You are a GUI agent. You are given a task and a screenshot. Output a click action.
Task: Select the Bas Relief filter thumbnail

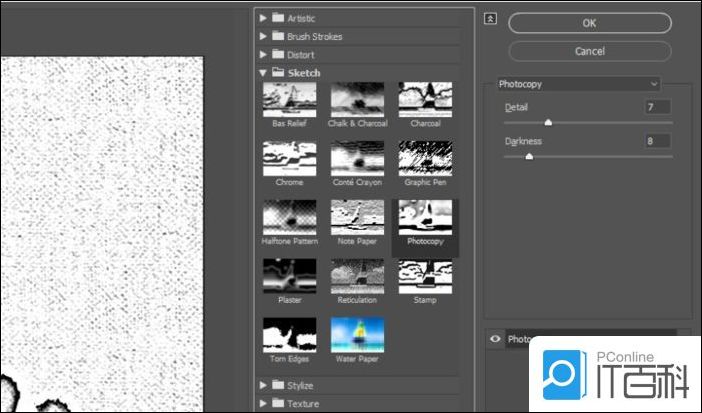click(289, 99)
